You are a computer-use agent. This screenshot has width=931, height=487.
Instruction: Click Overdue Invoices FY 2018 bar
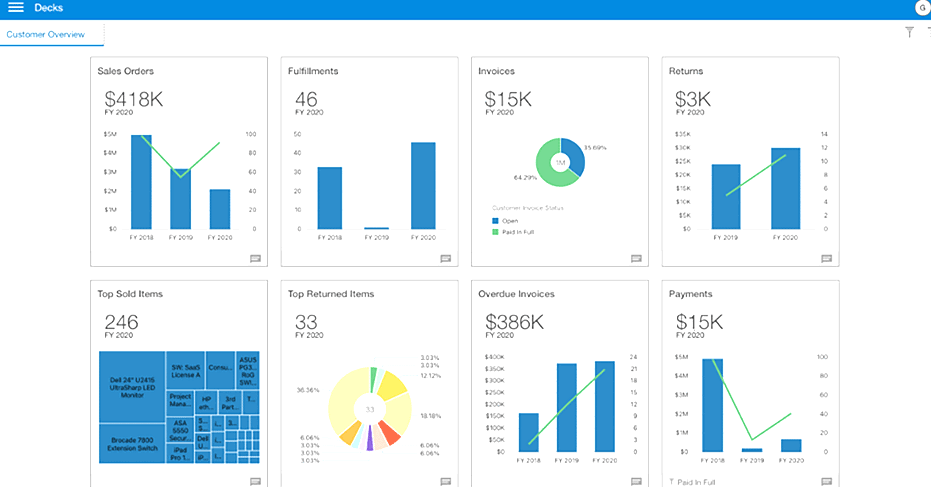click(x=528, y=432)
